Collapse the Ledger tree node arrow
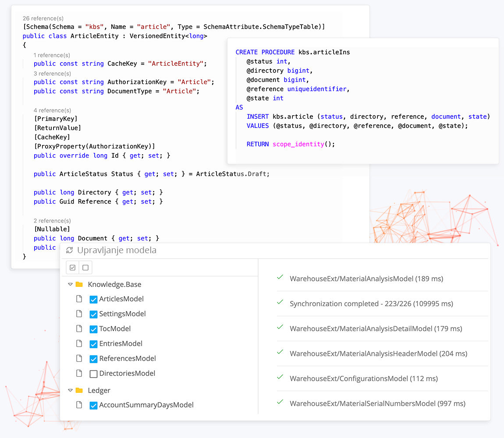 (x=70, y=390)
